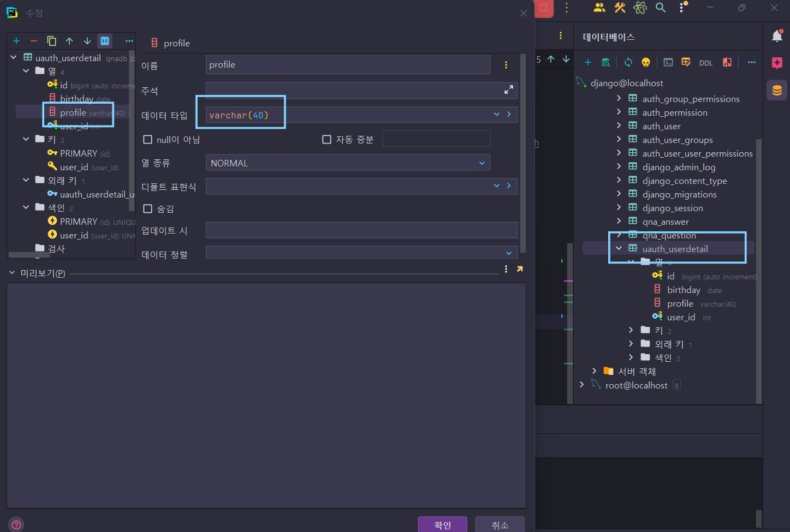Select django@localhost data source

coord(627,83)
